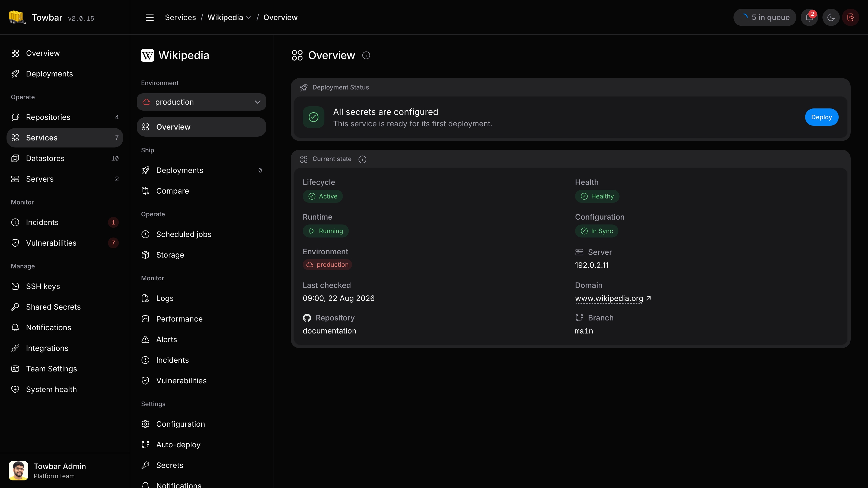Open Vulnerabilities in the Wikipedia service menu

[x=201, y=381]
